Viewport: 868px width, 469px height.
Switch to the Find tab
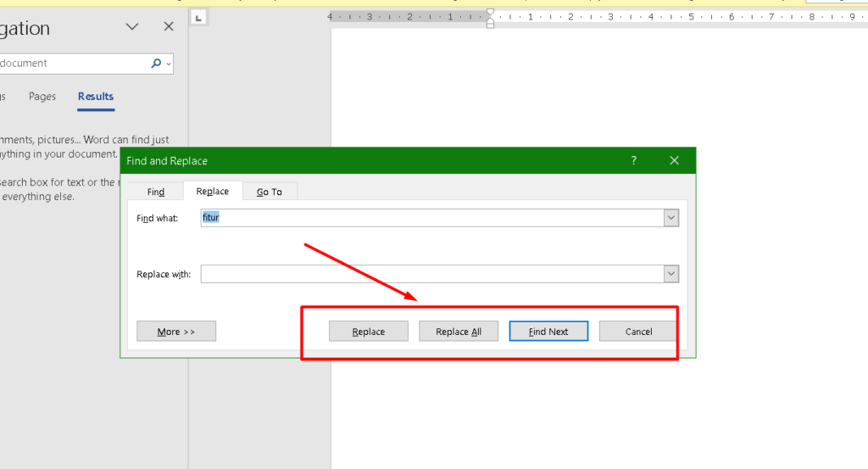pyautogui.click(x=156, y=192)
